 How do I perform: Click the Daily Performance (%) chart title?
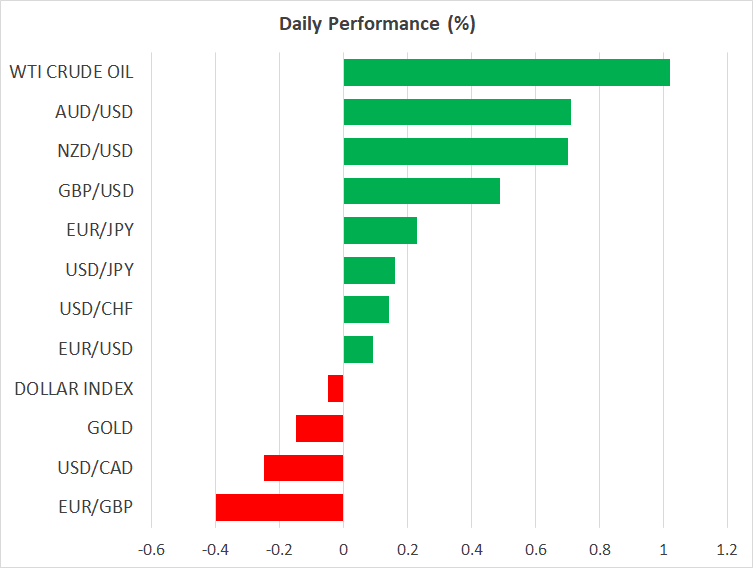click(376, 24)
